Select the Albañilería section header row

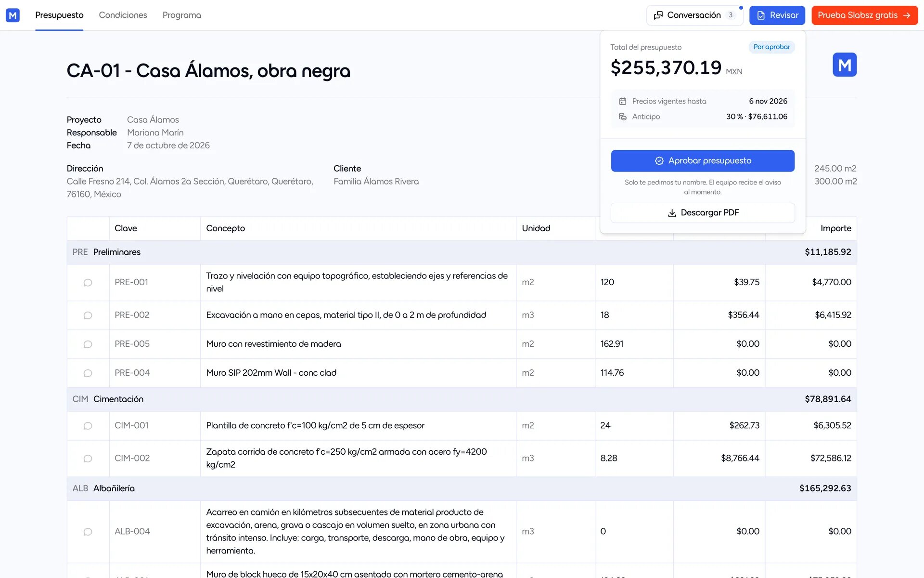point(462,488)
